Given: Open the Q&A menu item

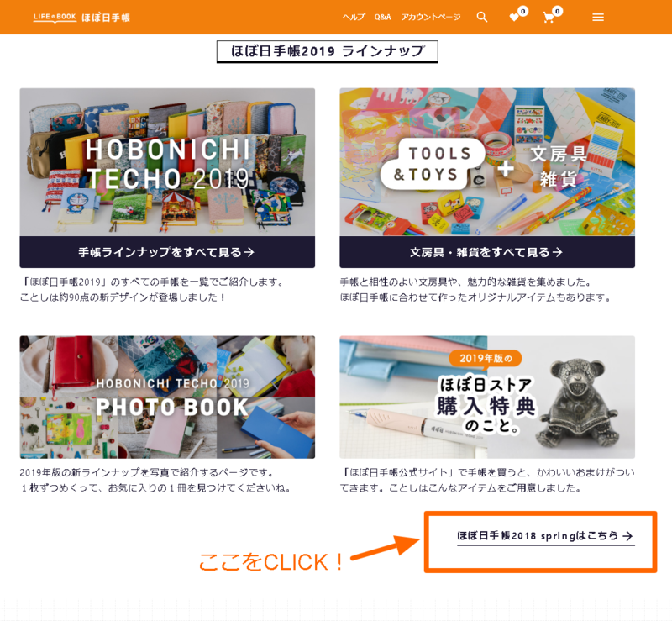Looking at the screenshot, I should pyautogui.click(x=382, y=17).
